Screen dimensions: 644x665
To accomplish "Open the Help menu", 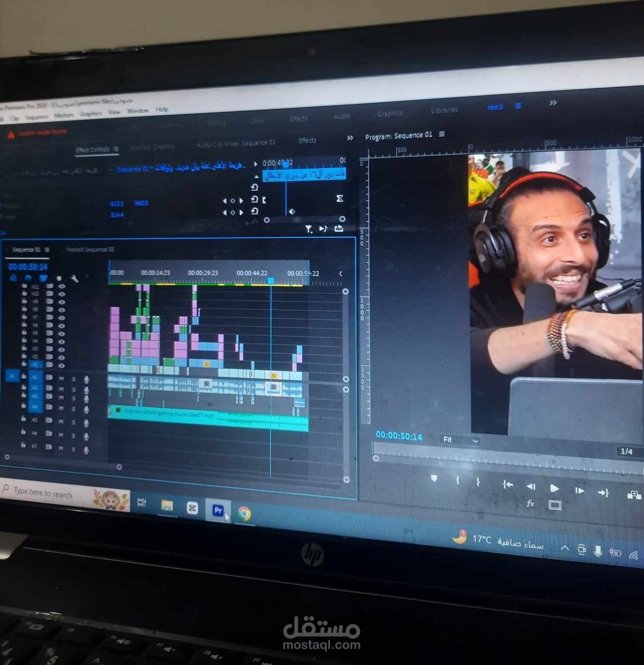I will [162, 109].
